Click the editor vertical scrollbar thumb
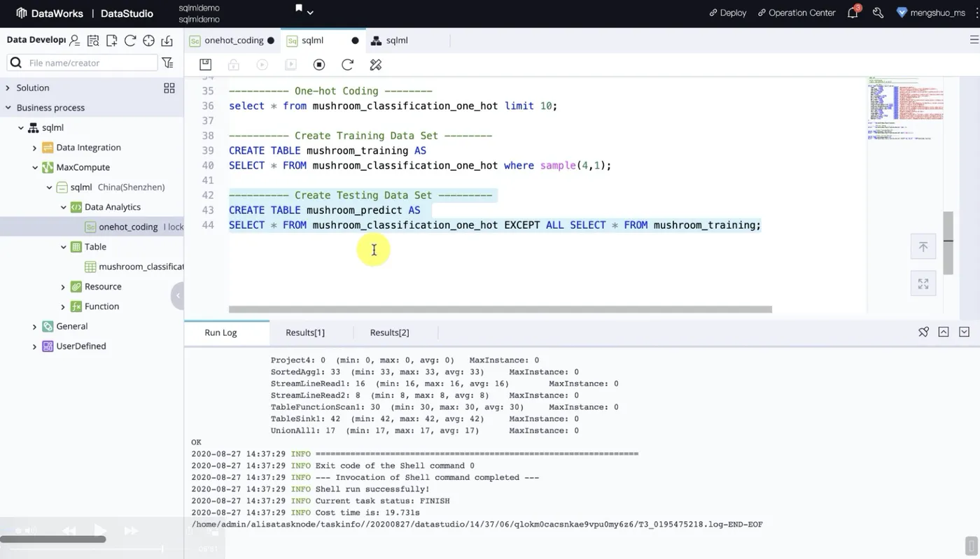980x559 pixels. (x=948, y=243)
